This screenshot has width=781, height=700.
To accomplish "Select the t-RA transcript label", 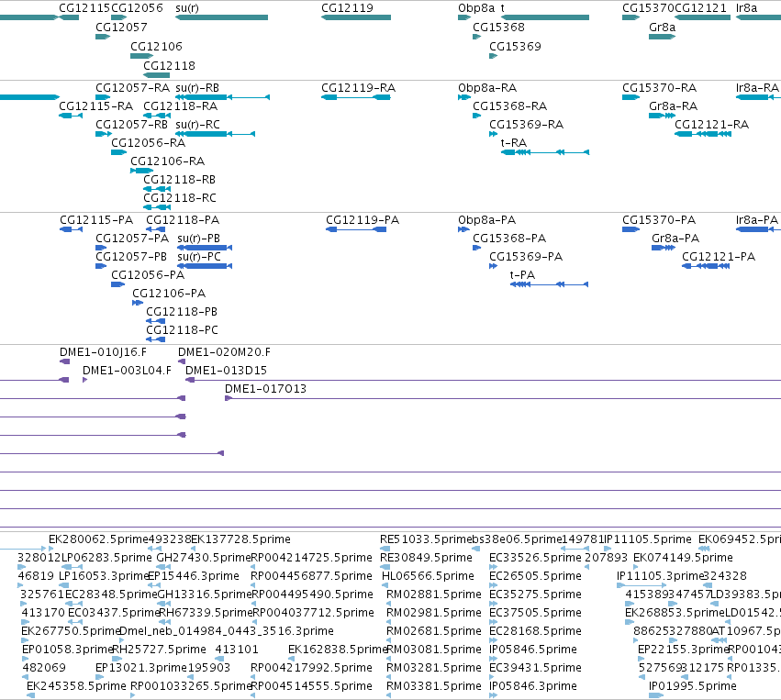I will coord(514,143).
